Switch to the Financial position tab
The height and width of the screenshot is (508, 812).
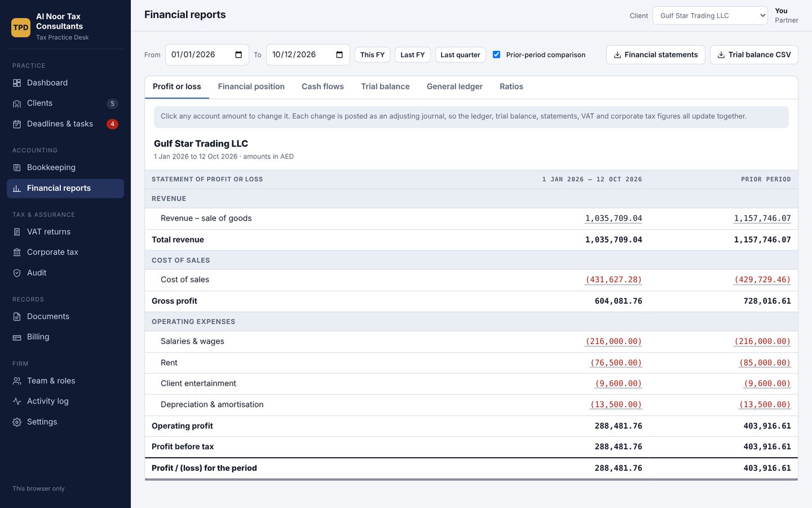point(251,87)
